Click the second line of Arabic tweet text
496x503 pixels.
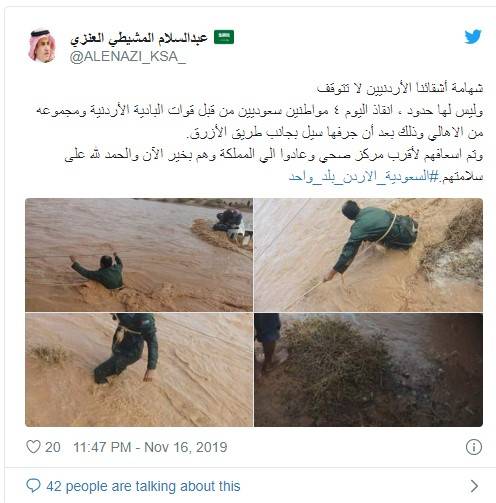[259, 111]
